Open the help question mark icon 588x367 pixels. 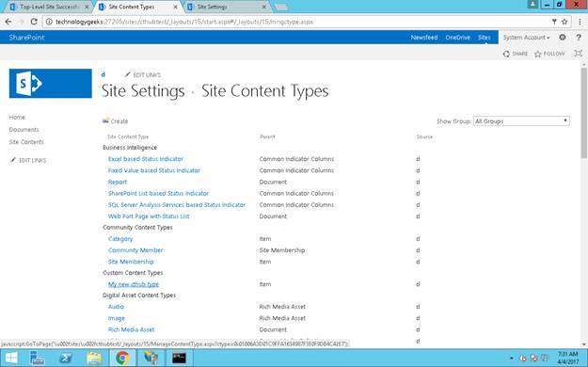(579, 37)
